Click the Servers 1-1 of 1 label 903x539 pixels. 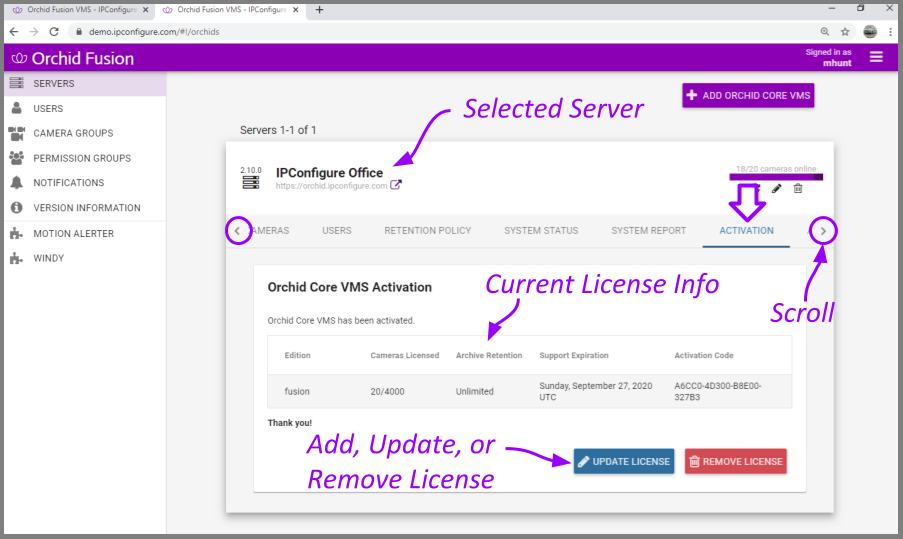pos(278,130)
